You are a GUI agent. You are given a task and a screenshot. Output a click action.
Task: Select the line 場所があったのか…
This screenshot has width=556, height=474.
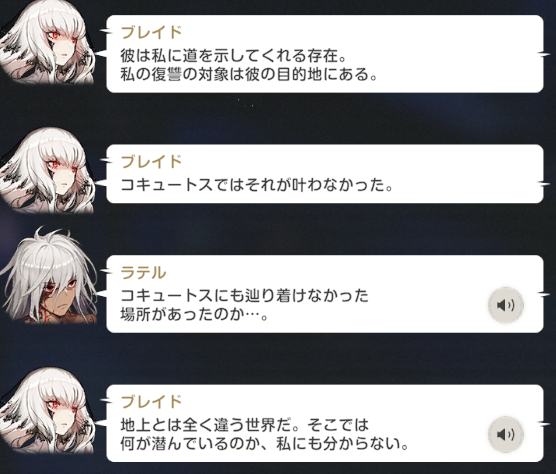[x=194, y=314]
